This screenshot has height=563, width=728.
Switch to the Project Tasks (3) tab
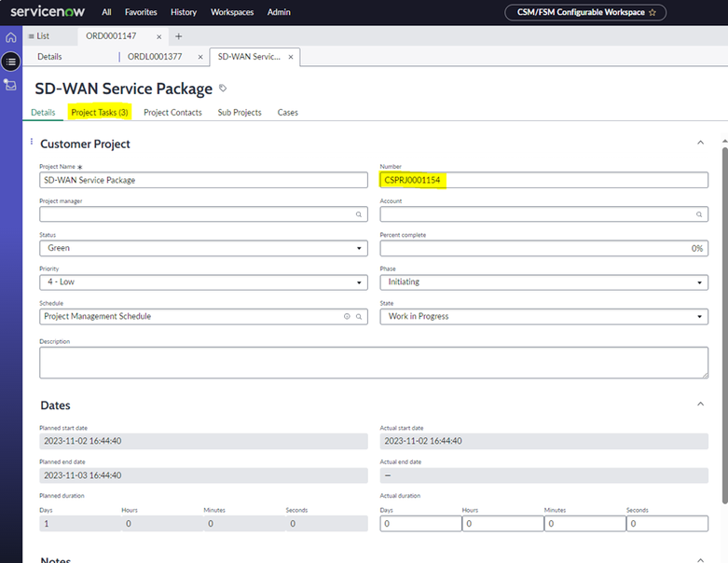(100, 113)
